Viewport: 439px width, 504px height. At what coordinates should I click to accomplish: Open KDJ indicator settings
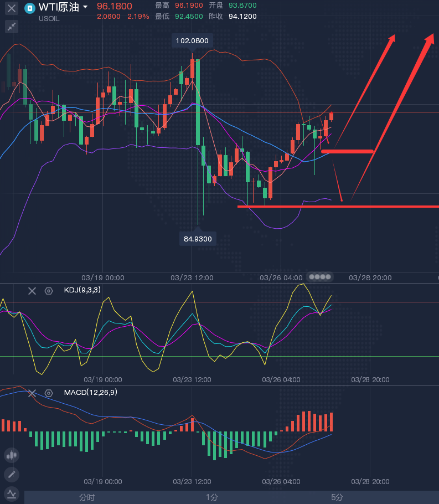(x=49, y=291)
